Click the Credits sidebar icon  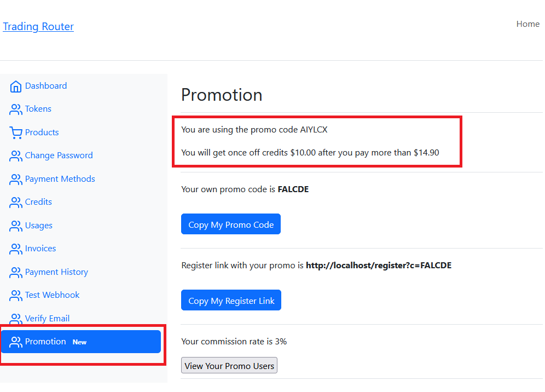coord(16,203)
